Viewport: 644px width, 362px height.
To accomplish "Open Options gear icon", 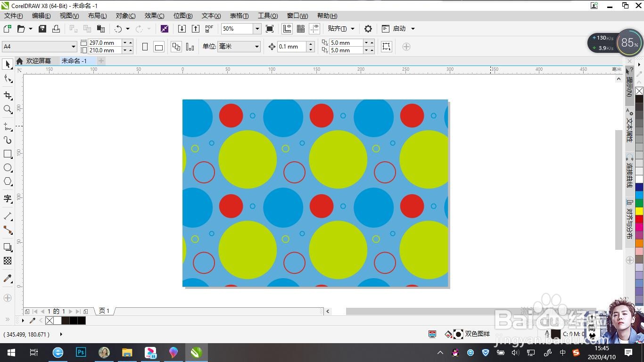I will (x=368, y=29).
